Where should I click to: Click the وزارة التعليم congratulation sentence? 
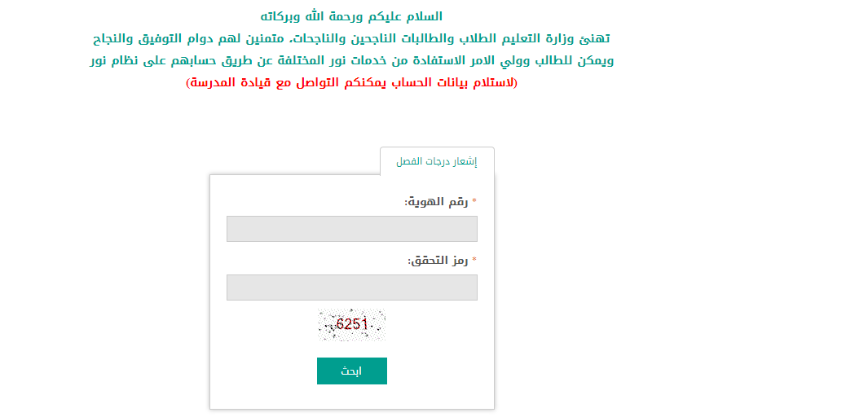(x=351, y=38)
